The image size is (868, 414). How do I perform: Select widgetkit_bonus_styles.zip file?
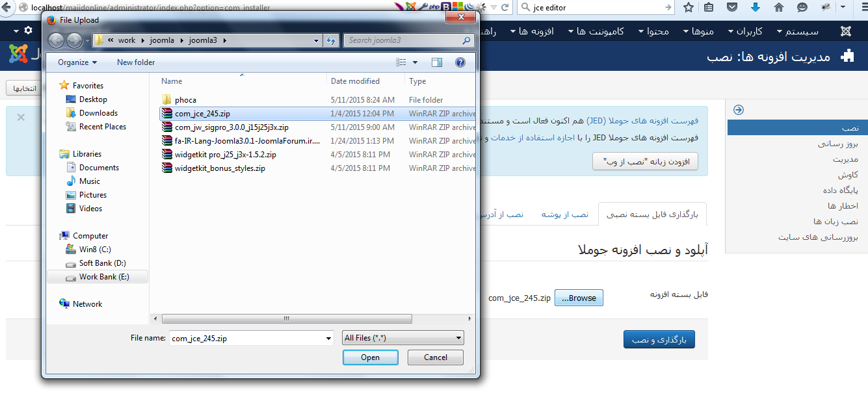pos(220,168)
